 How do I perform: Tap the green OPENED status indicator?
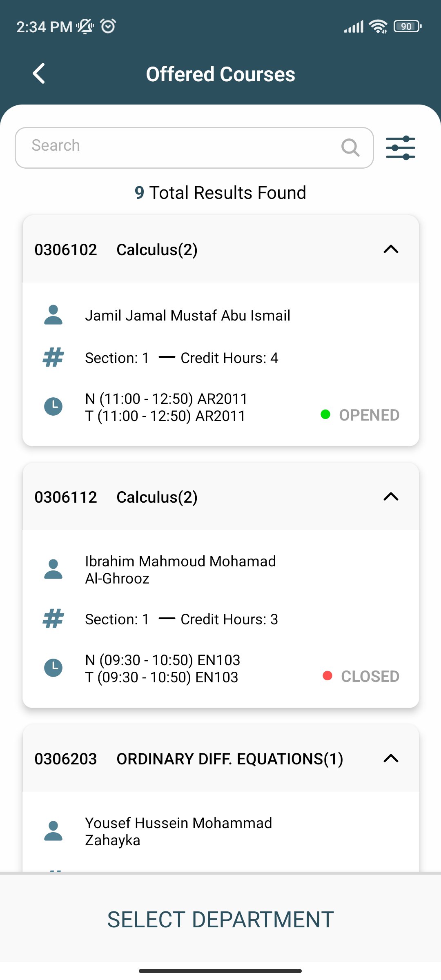click(x=360, y=415)
